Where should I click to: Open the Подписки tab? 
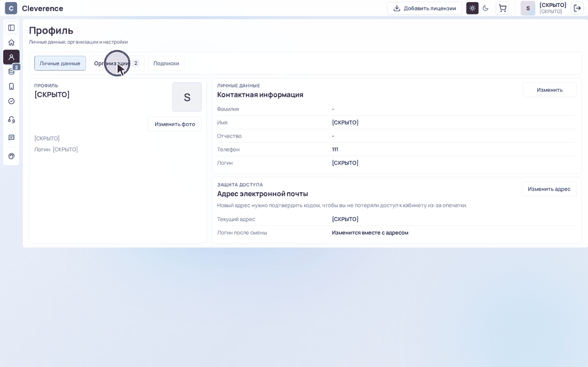(x=166, y=64)
